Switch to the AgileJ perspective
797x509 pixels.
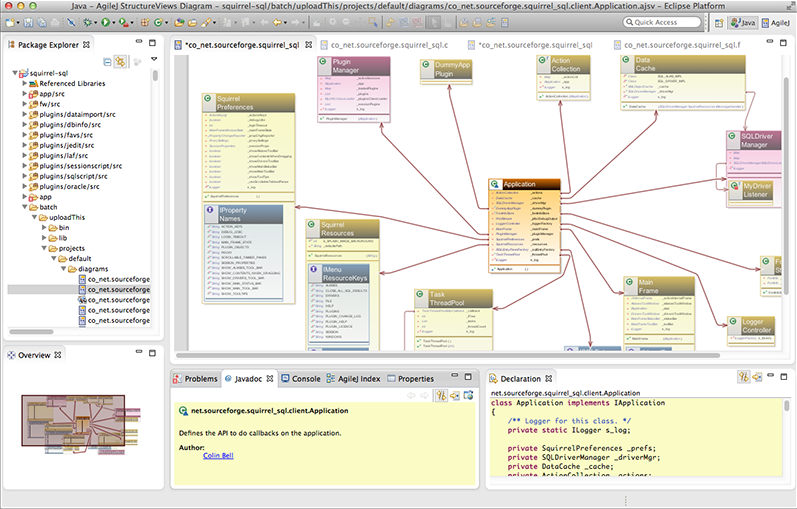coord(776,23)
